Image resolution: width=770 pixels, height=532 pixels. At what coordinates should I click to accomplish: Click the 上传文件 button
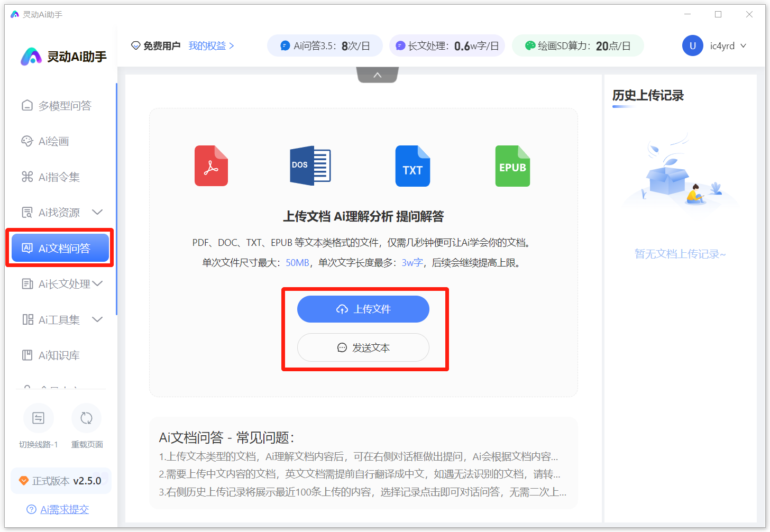tap(363, 309)
